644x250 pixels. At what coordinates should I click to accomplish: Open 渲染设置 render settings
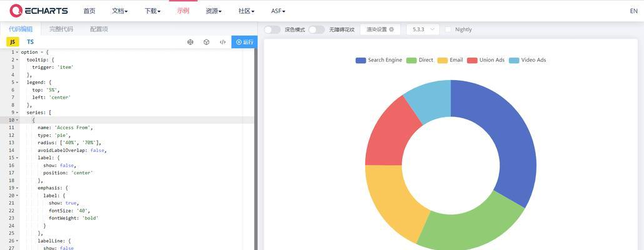coord(380,29)
